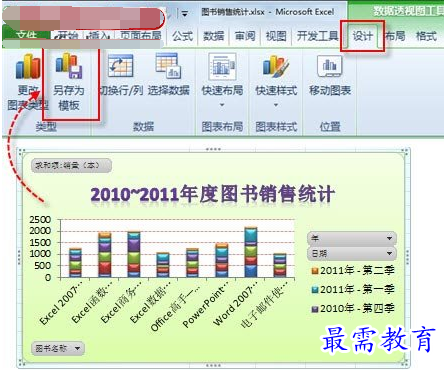Click the teal 2011年第一季 legend swatch
Viewport: 444px width, 371px height.
[x=315, y=290]
